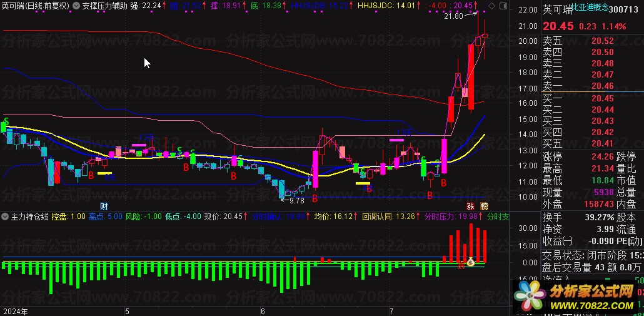Screen dimensions: 644x316
Task: Click the 风险: -1.00 indicator value
Action: (x=143, y=217)
